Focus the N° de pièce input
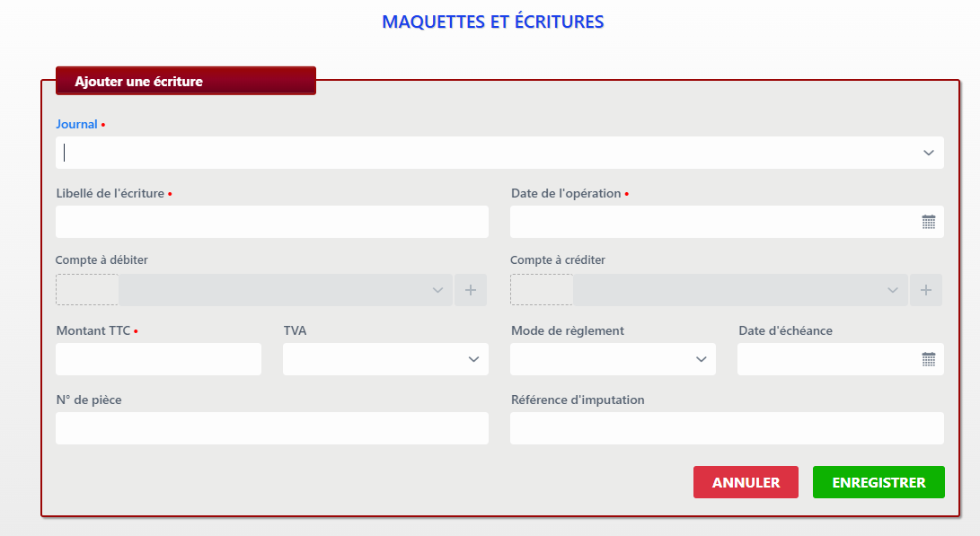 coord(271,428)
